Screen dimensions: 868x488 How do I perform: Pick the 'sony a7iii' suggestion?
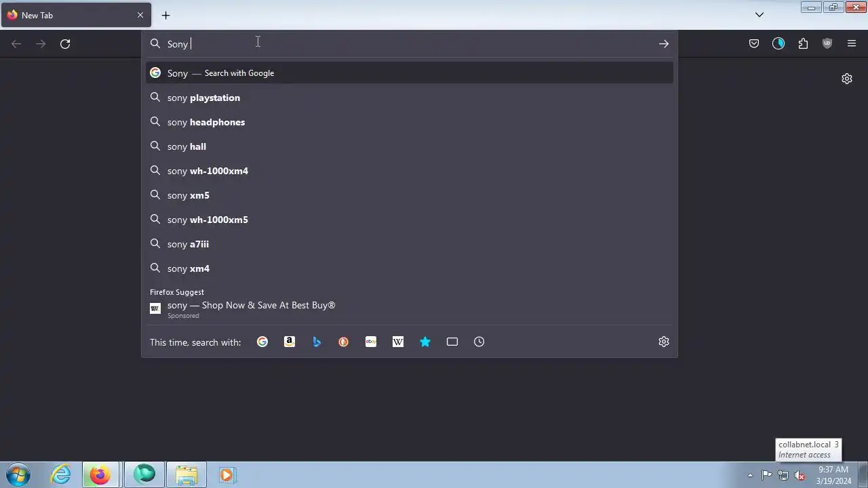point(410,244)
